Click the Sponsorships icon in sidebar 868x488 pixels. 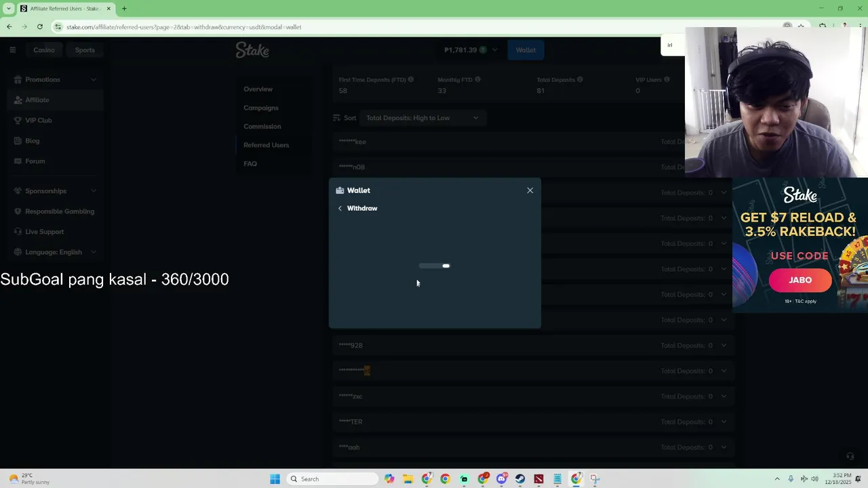[x=18, y=190]
